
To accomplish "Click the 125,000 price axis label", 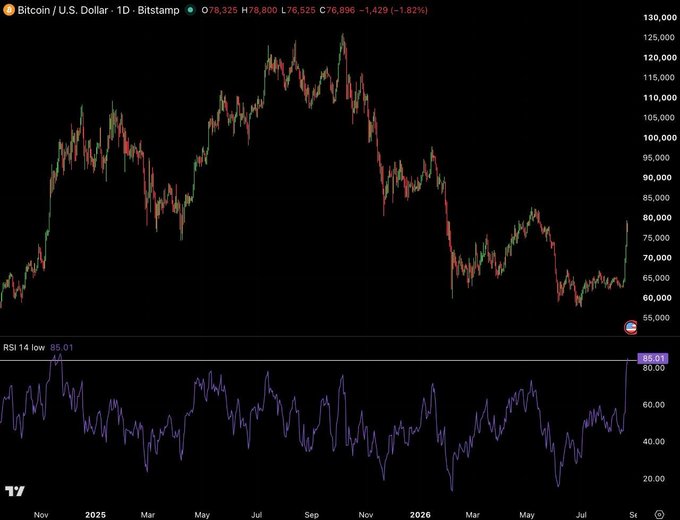I will [x=659, y=37].
